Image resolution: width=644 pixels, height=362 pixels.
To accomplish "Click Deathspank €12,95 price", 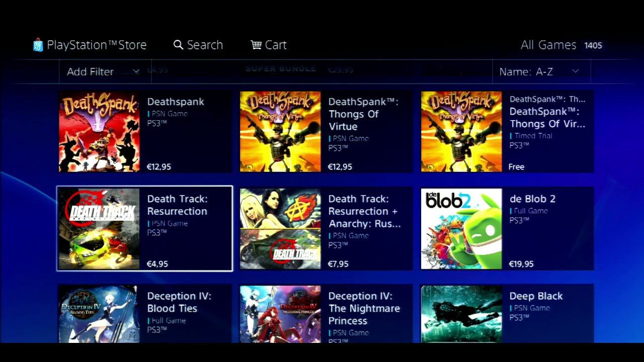I will pyautogui.click(x=158, y=167).
